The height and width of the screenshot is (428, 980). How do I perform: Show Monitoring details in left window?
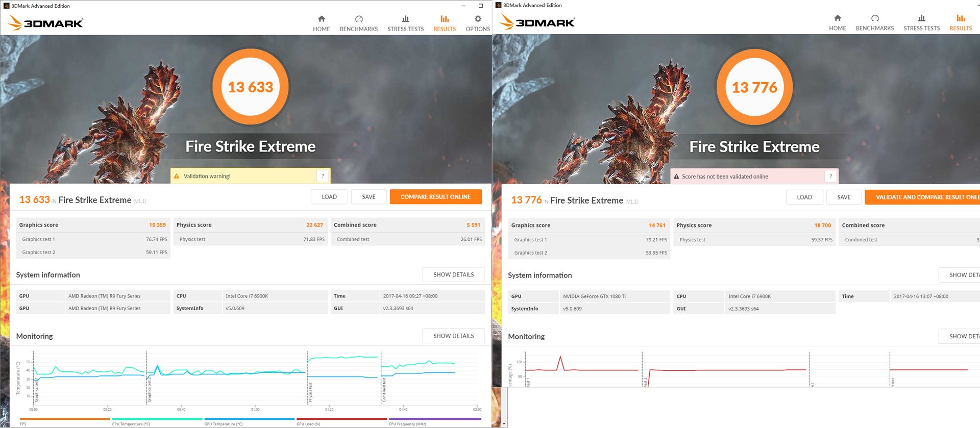click(x=454, y=336)
